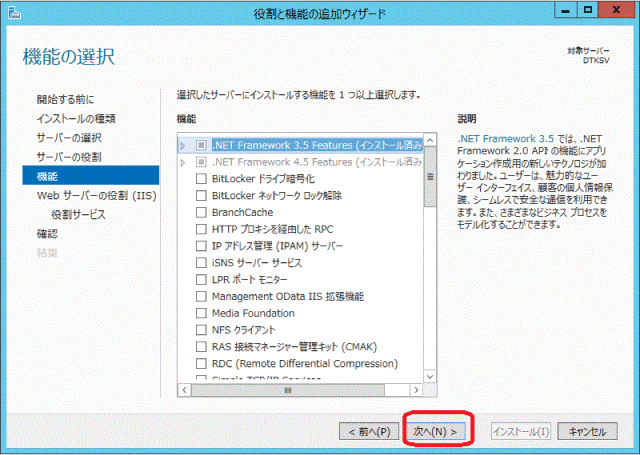Enable the BranchCache feature checkbox
This screenshot has width=640, height=455.
pyautogui.click(x=201, y=212)
